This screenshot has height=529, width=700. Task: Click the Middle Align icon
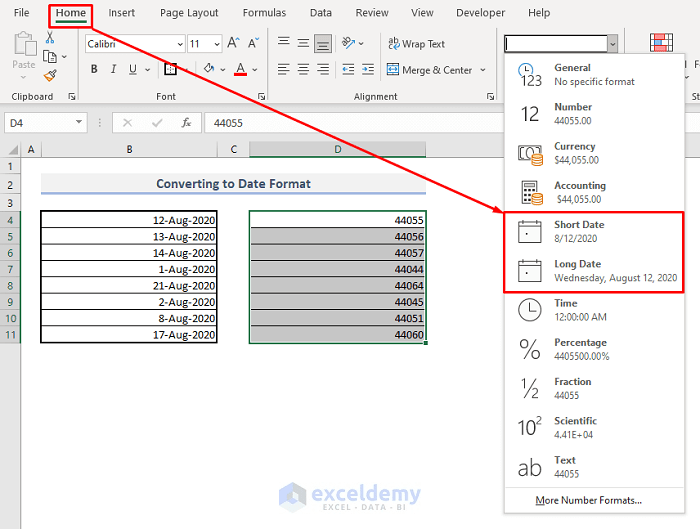[303, 43]
